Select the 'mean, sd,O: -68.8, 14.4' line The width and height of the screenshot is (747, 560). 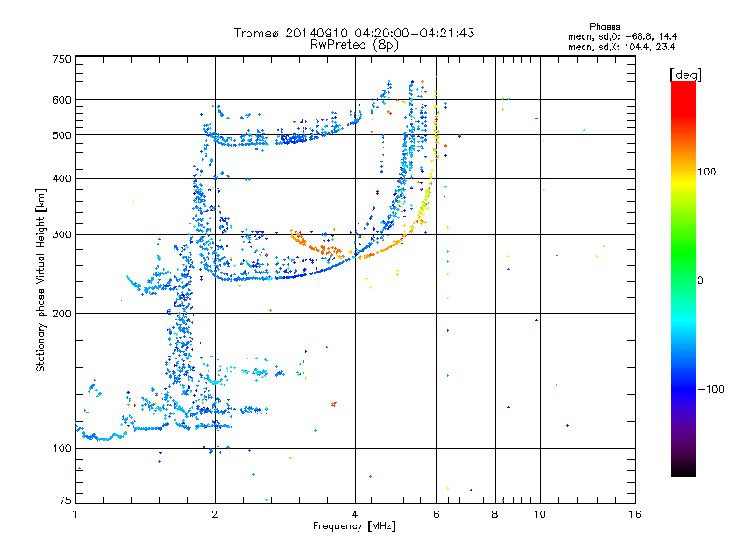[x=622, y=36]
